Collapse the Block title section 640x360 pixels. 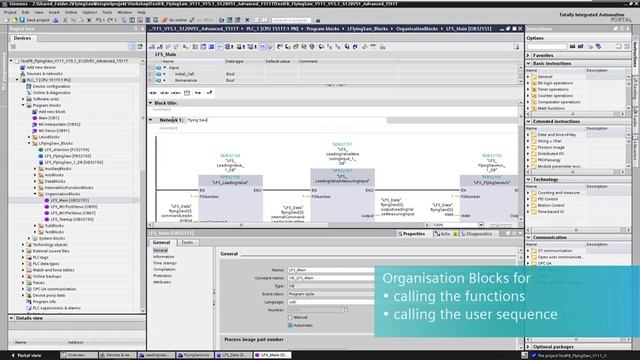pyautogui.click(x=151, y=103)
